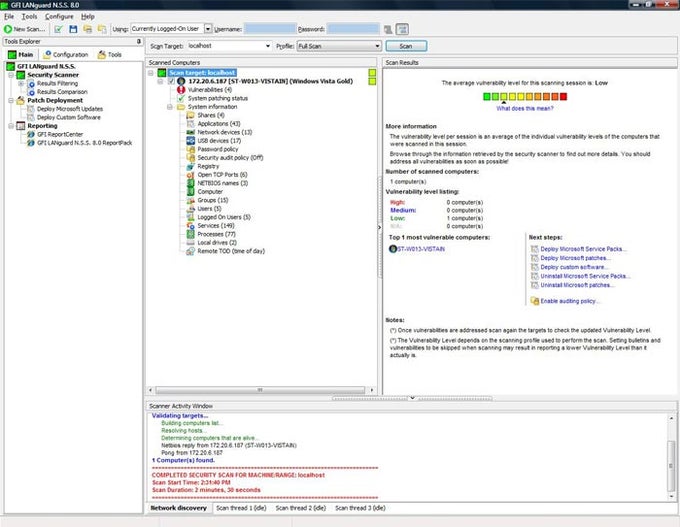Image resolution: width=680 pixels, height=527 pixels.
Task: Open the Help menu
Action: 88,16
